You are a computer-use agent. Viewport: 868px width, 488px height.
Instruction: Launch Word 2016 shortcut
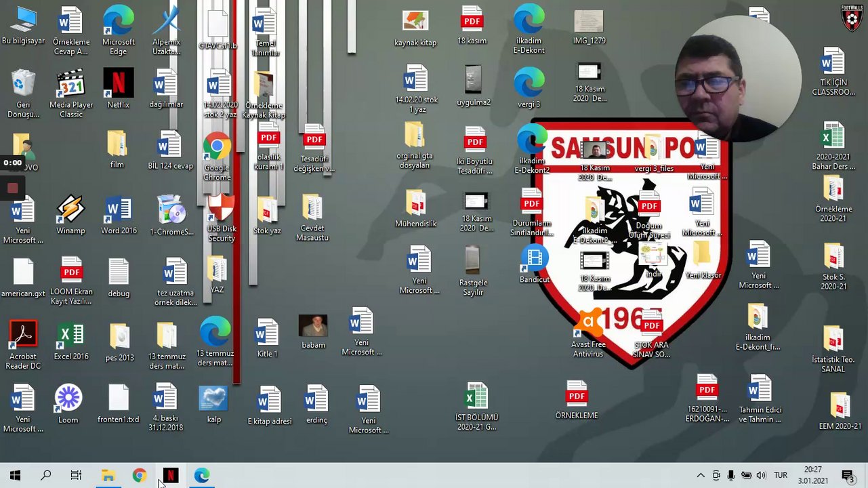pos(119,215)
